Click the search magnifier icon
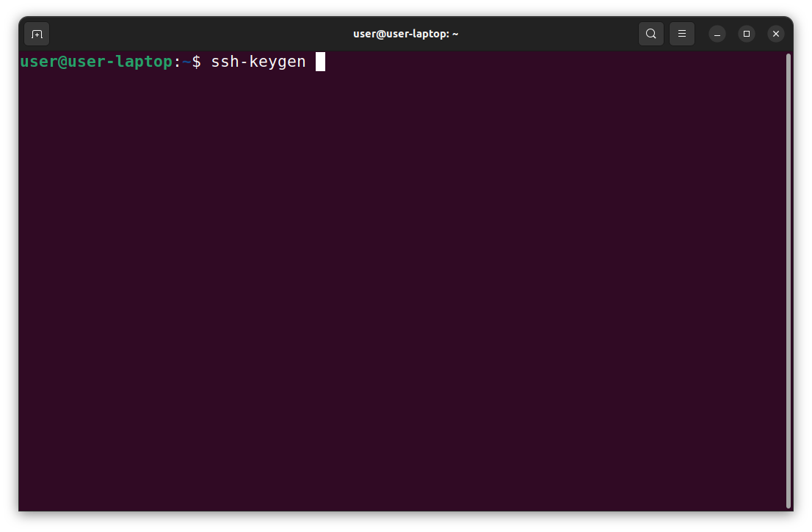The height and width of the screenshot is (532, 812). point(651,34)
